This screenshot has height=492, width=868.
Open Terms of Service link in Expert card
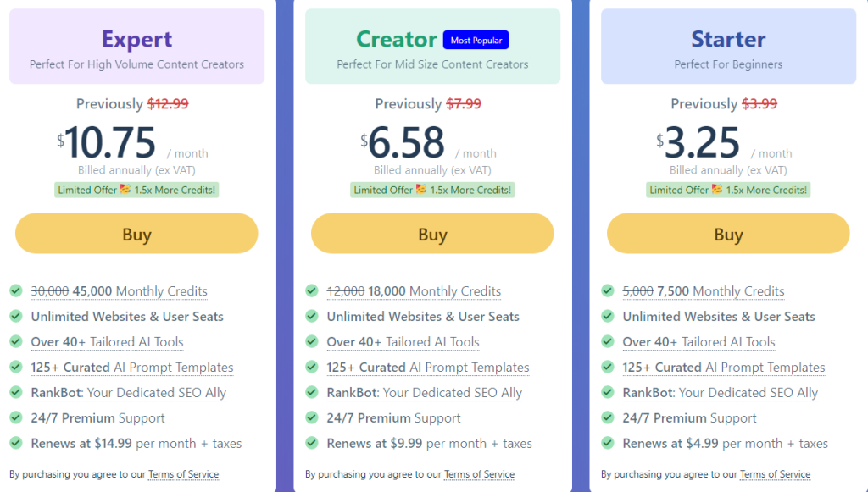183,474
